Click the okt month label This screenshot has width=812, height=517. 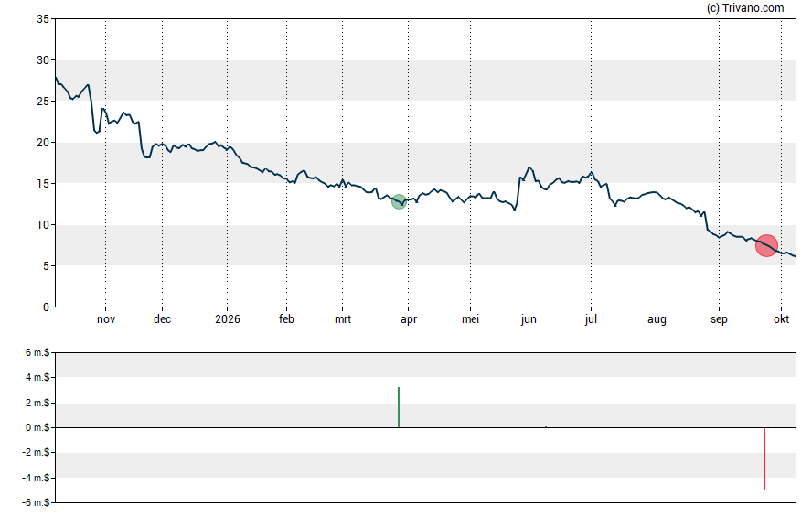pos(781,319)
